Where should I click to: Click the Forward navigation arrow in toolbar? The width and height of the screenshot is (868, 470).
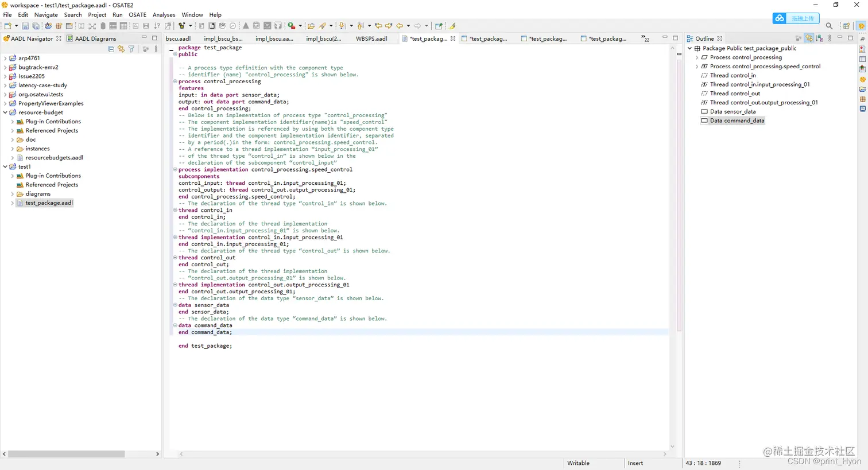tap(418, 26)
